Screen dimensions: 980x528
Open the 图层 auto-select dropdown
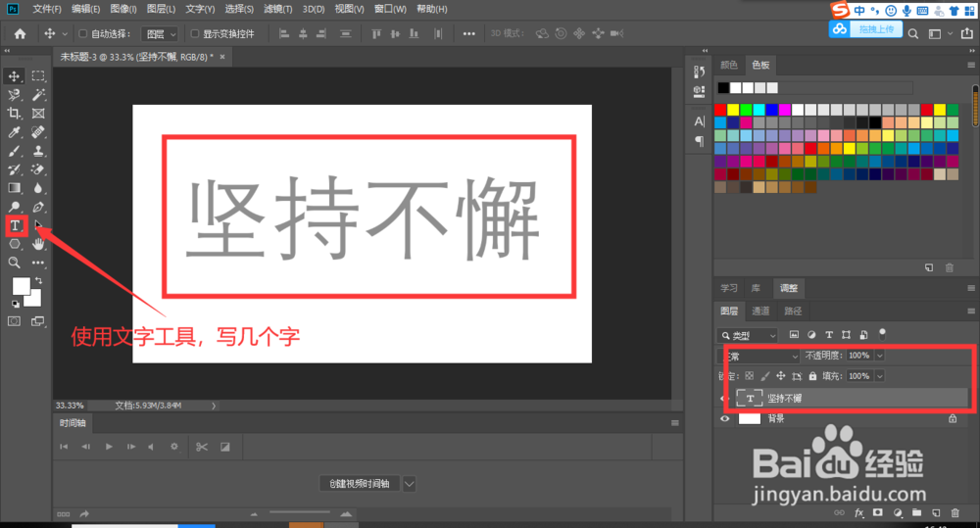tap(160, 33)
